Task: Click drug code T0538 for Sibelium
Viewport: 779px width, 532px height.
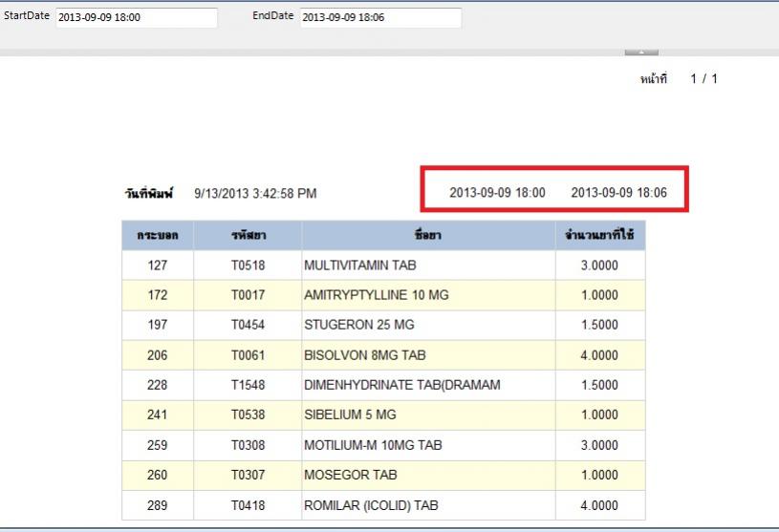Action: coord(247,415)
